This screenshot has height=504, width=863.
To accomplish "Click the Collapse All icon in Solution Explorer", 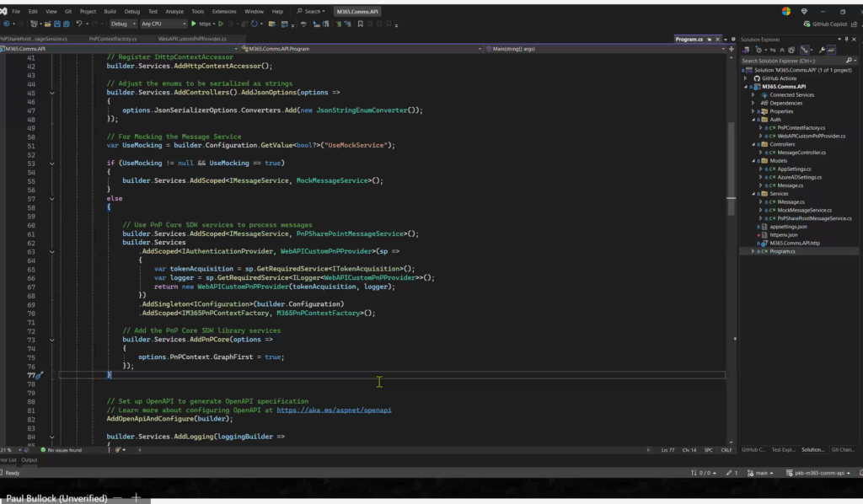I will (781, 50).
